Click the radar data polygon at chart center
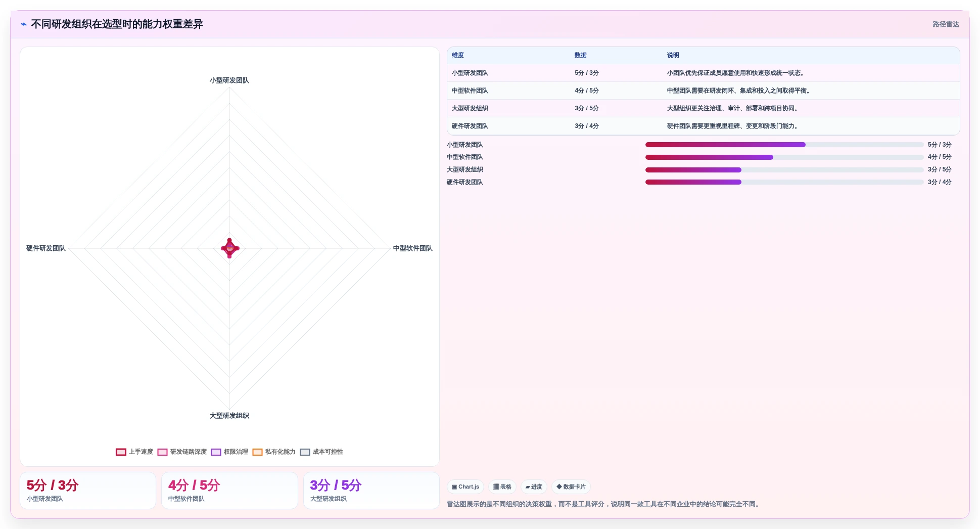The height and width of the screenshot is (529, 980). [230, 248]
